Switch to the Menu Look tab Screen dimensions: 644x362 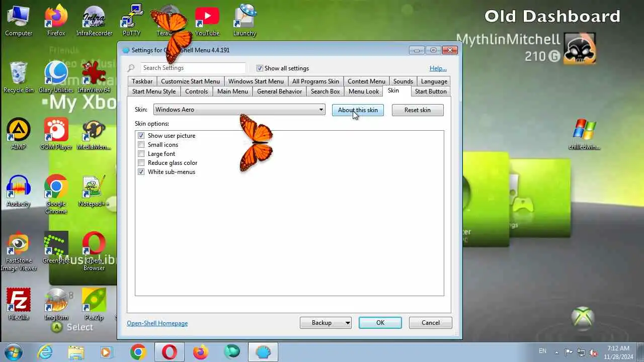pyautogui.click(x=364, y=92)
